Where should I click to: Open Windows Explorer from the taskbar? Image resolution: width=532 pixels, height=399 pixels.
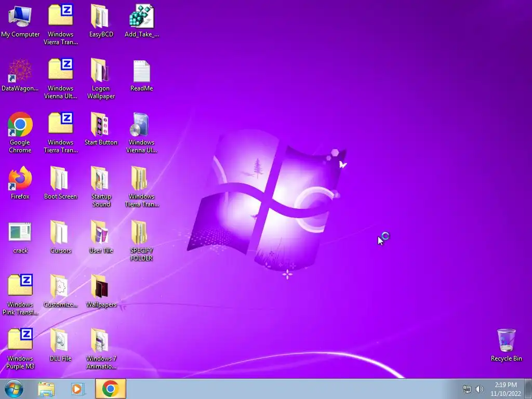click(46, 389)
